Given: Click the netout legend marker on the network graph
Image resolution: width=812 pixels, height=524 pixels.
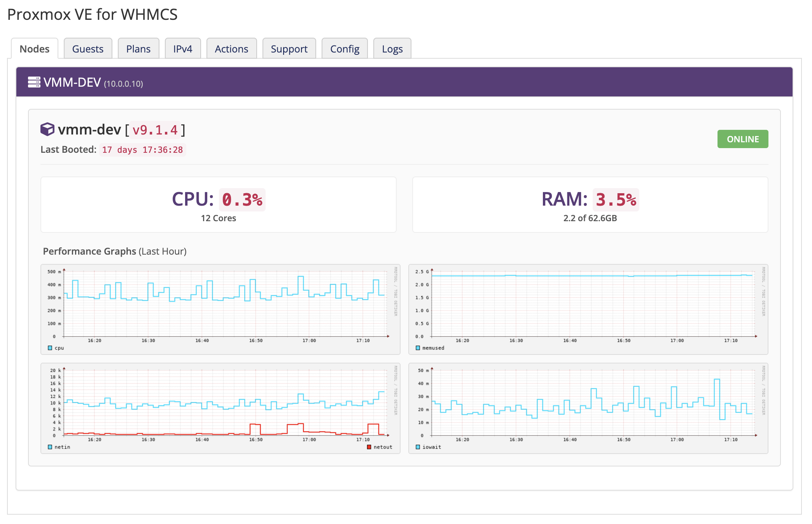Looking at the screenshot, I should point(368,447).
